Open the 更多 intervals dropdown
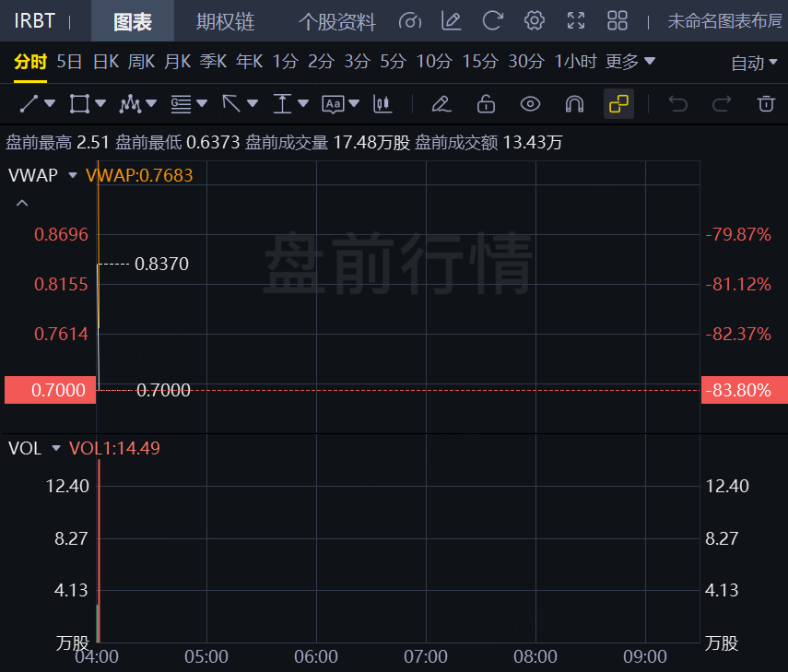788x672 pixels. click(630, 62)
